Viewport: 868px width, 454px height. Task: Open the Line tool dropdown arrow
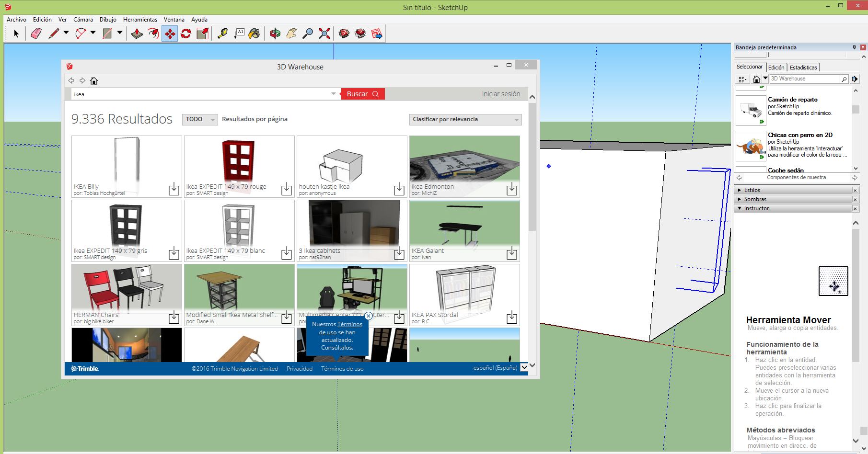[x=66, y=33]
